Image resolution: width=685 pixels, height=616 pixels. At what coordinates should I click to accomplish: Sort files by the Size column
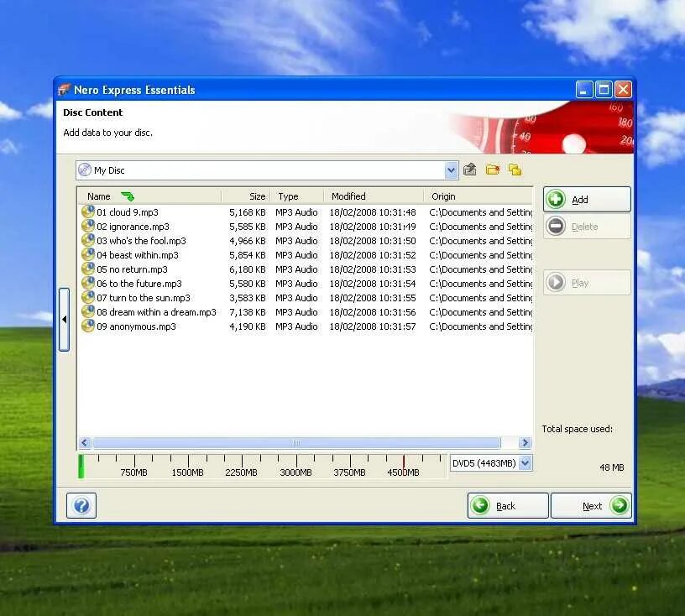click(x=246, y=196)
